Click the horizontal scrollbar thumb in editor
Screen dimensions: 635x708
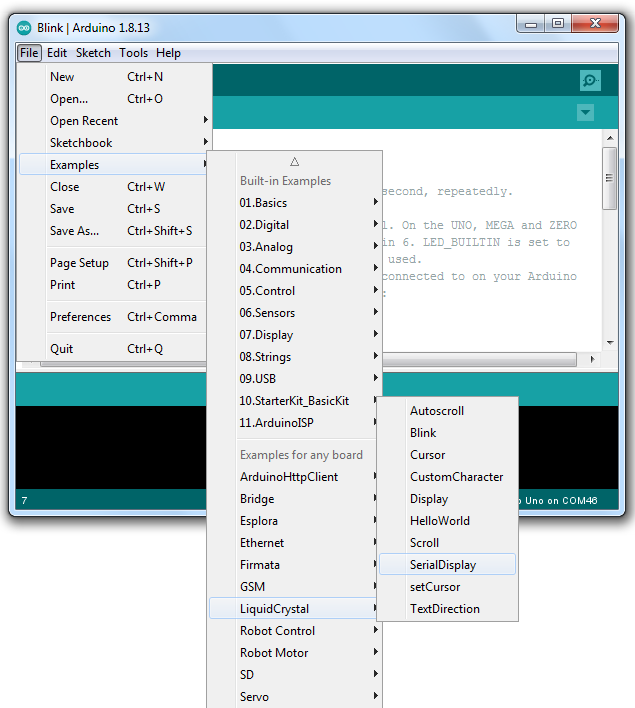pos(479,359)
